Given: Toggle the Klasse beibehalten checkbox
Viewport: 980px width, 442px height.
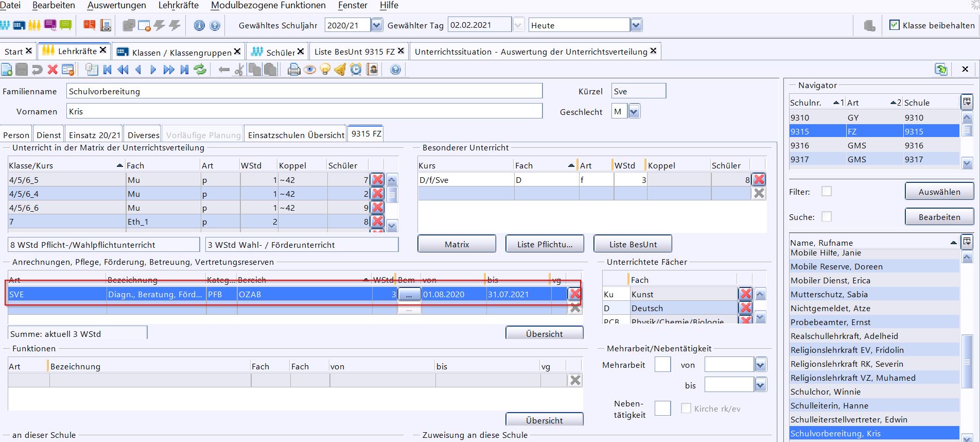Looking at the screenshot, I should (x=895, y=25).
